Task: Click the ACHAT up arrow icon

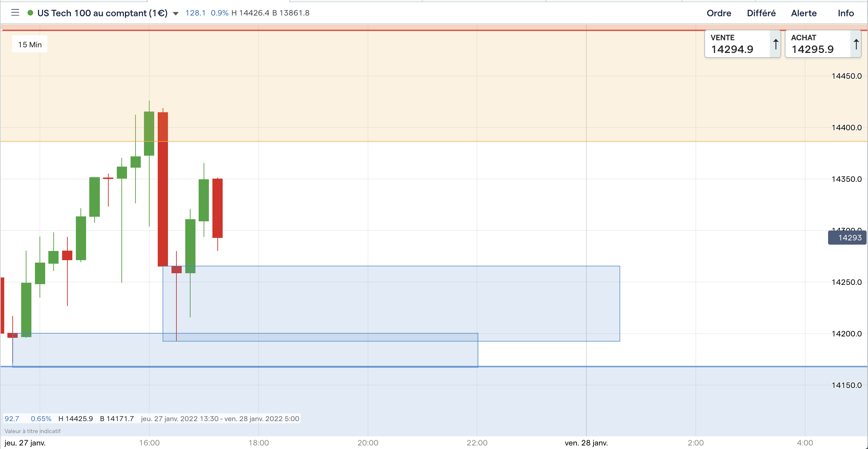Action: 856,44
